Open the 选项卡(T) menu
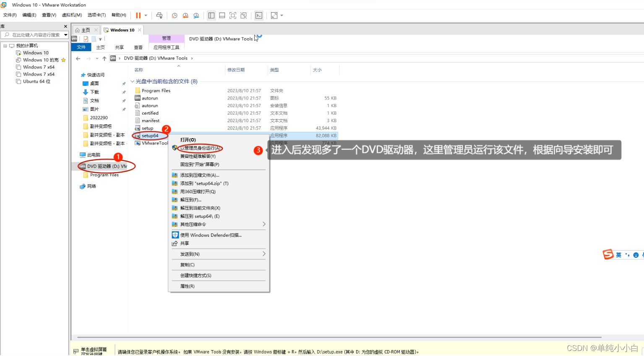This screenshot has height=356, width=644. tap(96, 15)
